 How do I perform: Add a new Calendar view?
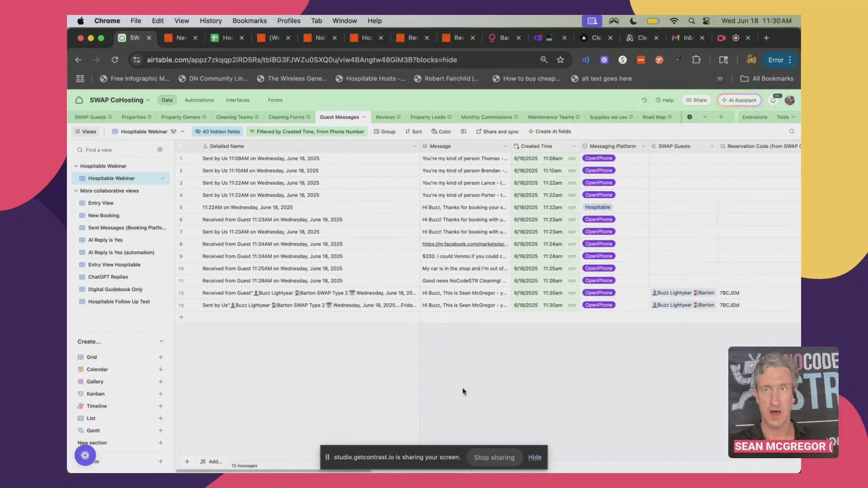160,369
